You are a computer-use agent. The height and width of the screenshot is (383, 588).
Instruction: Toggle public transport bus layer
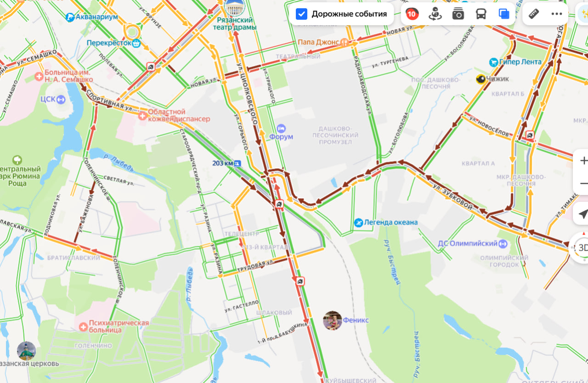pyautogui.click(x=481, y=14)
